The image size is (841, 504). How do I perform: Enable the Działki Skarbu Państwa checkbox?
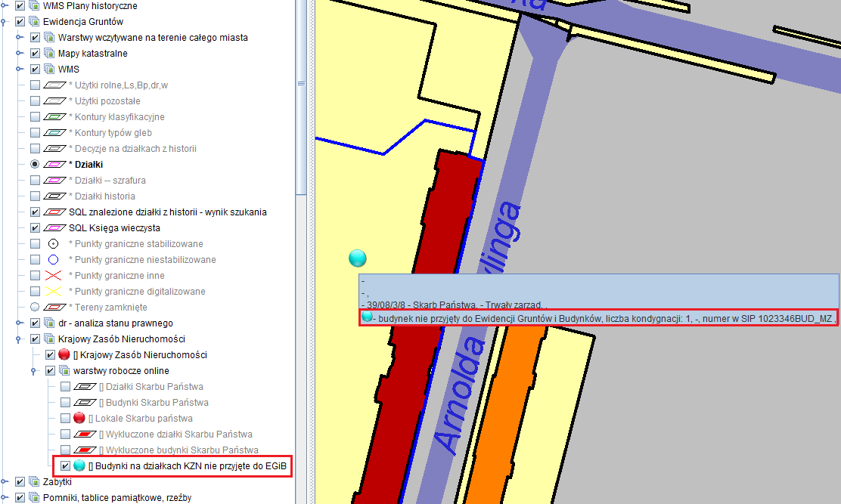(x=65, y=387)
